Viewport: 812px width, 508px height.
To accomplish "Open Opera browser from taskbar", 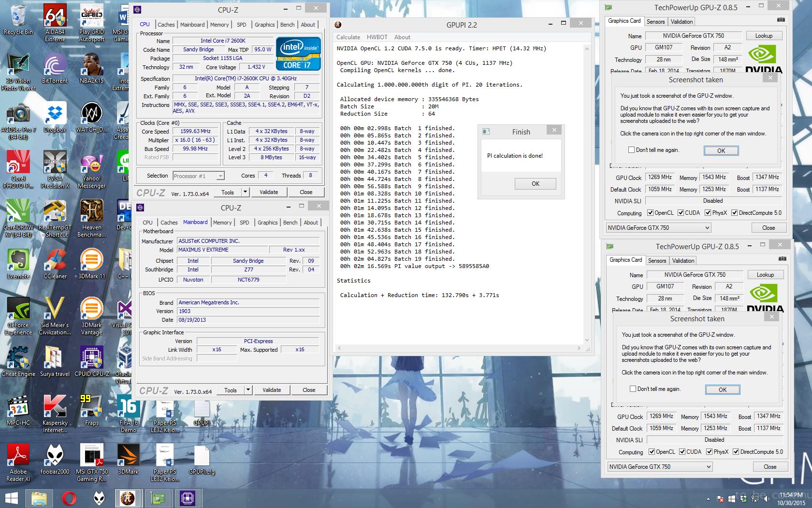I will click(x=69, y=498).
